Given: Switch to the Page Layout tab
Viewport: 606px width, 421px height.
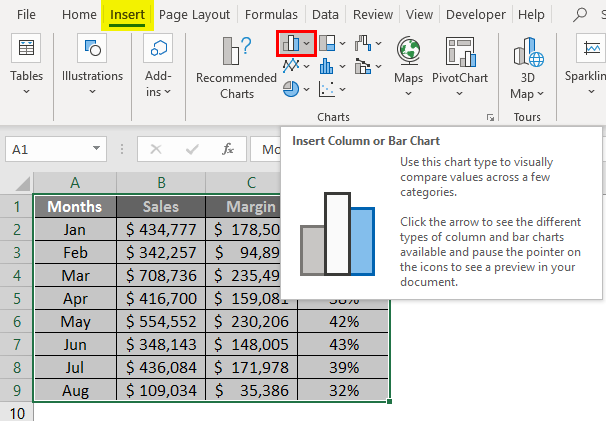Looking at the screenshot, I should click(x=193, y=15).
